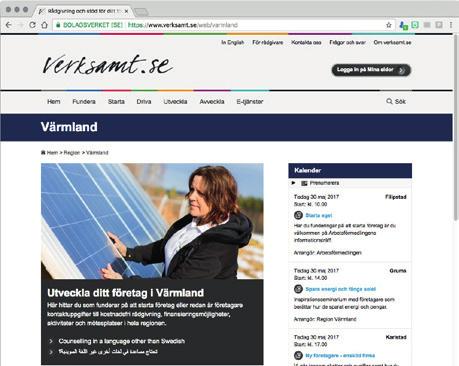Click the chevron before Counselling link
This screenshot has width=459, height=366.
point(51,341)
